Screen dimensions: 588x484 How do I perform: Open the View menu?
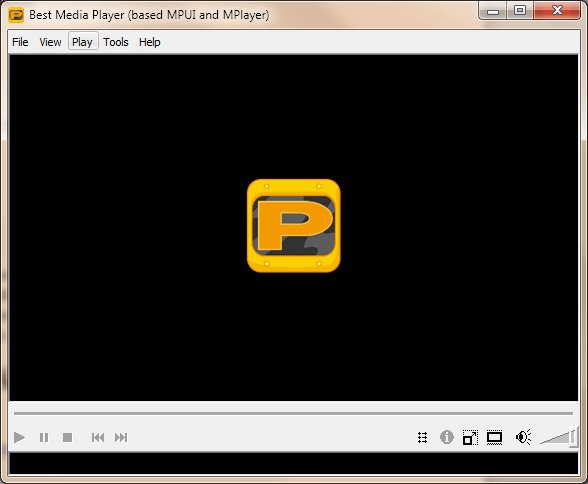point(50,42)
